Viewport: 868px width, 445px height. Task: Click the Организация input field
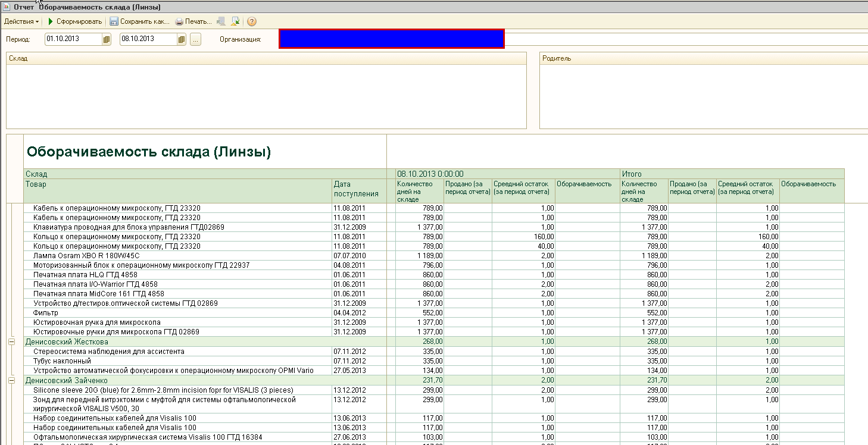pos(392,39)
